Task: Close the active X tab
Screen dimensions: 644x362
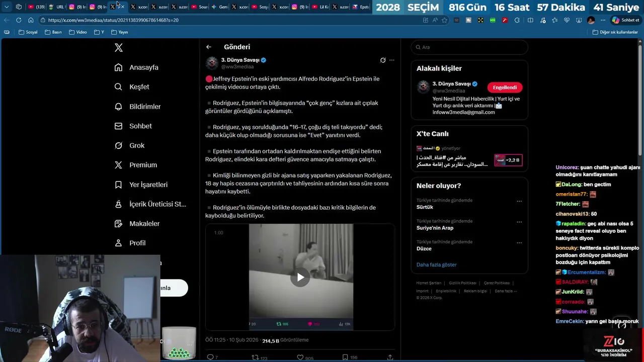Action: point(123,7)
